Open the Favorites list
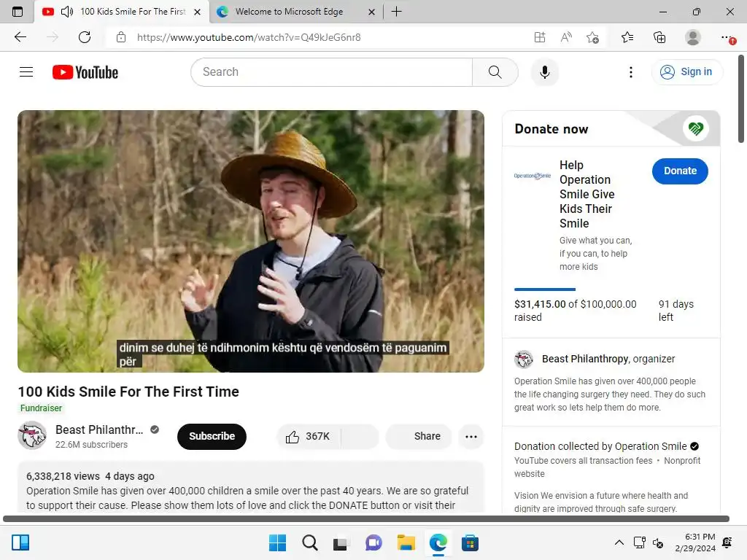747x560 pixels. pyautogui.click(x=627, y=37)
